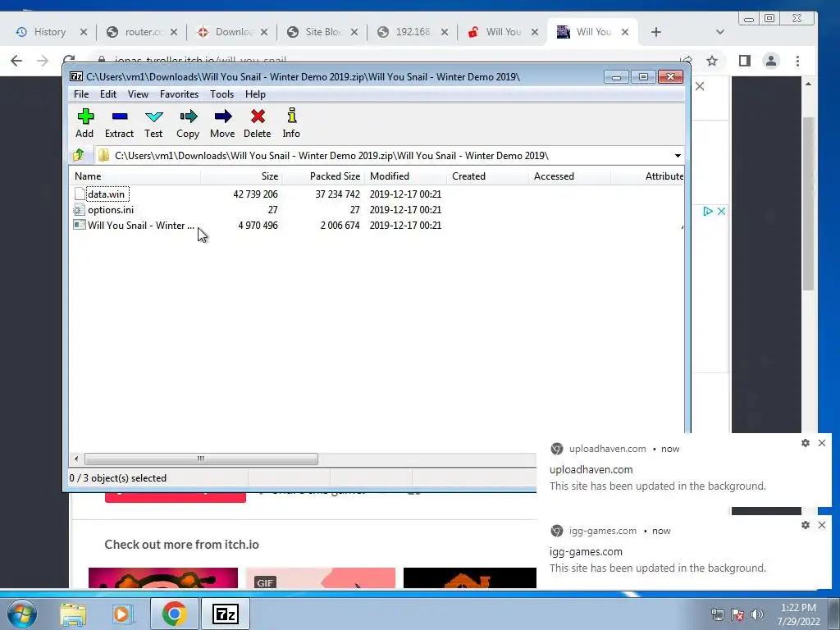The height and width of the screenshot is (630, 840).
Task: Click the 7-Zip horizontal scrollbar thumb
Action: click(201, 459)
